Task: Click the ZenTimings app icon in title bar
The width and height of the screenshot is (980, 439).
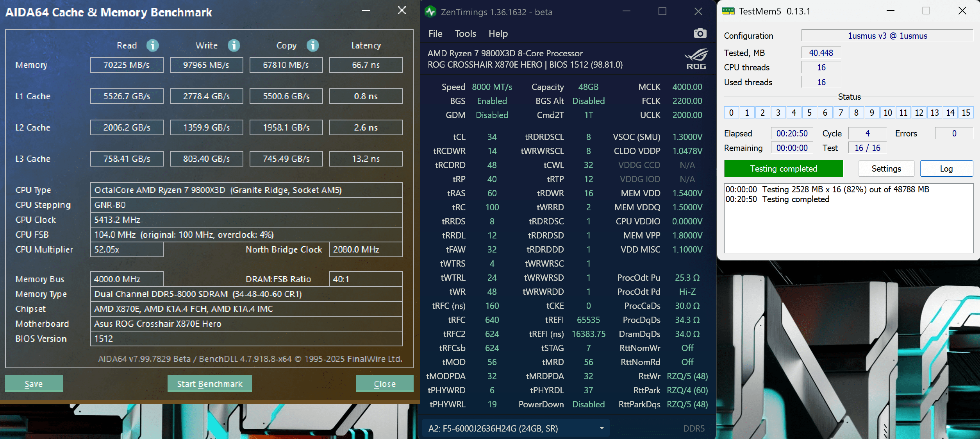Action: 430,12
